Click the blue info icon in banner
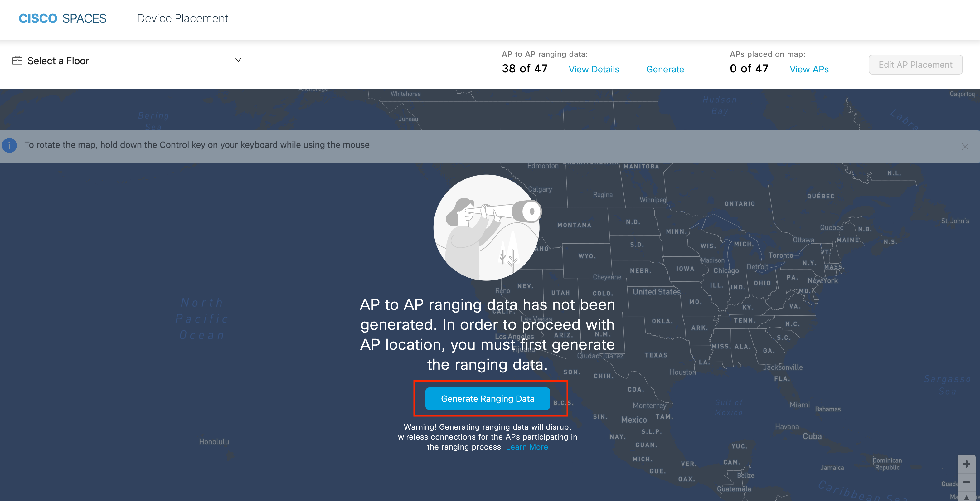980x501 pixels. pyautogui.click(x=9, y=145)
